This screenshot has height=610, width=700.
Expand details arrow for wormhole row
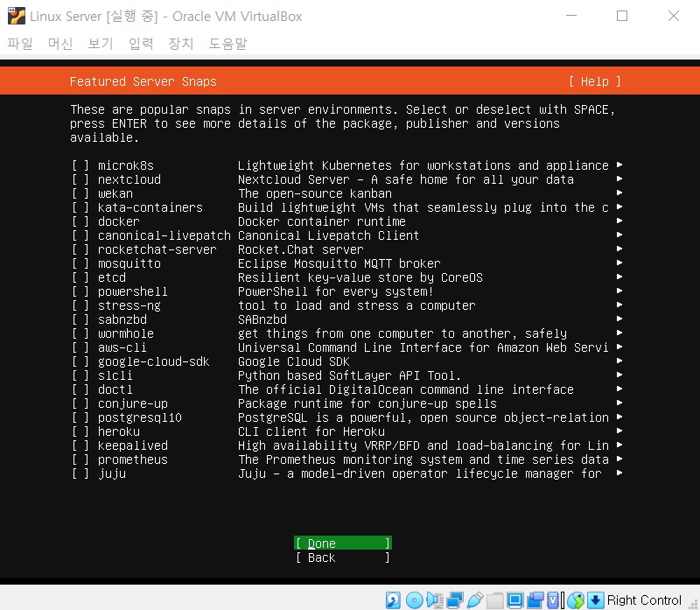619,333
